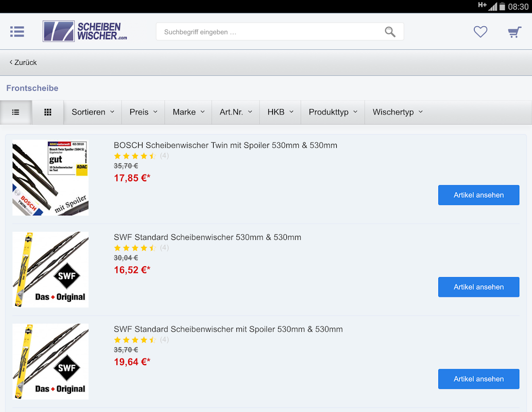
Task: Click into the Suchbegriff search field
Action: (x=268, y=32)
